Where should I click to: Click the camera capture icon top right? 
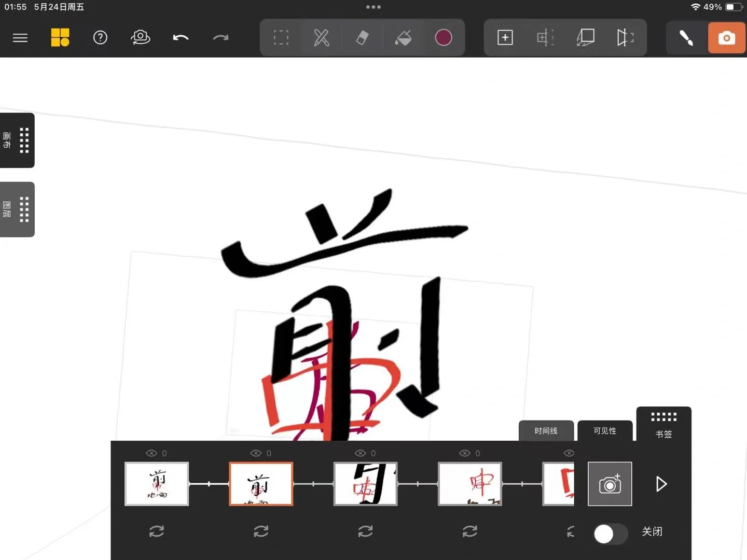727,37
